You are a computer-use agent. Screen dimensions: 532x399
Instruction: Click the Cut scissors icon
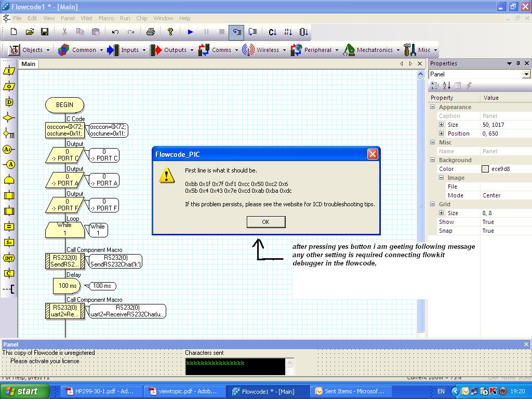[x=64, y=32]
